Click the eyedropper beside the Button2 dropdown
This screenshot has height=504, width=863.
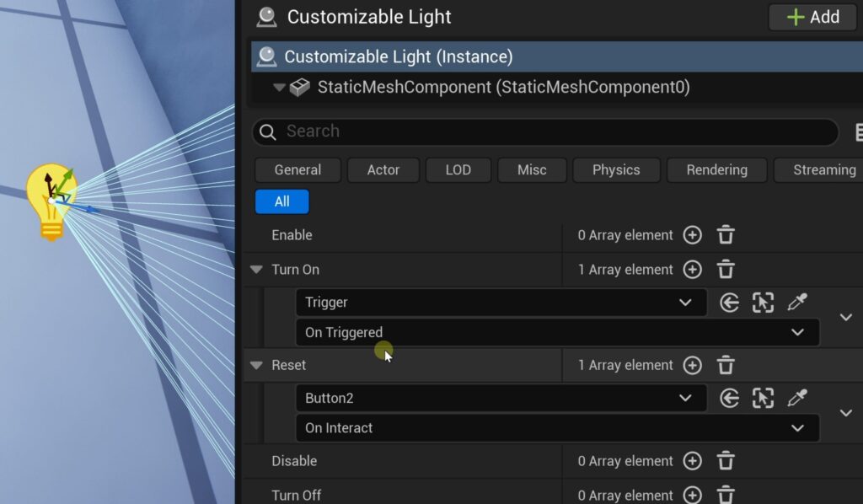point(796,398)
